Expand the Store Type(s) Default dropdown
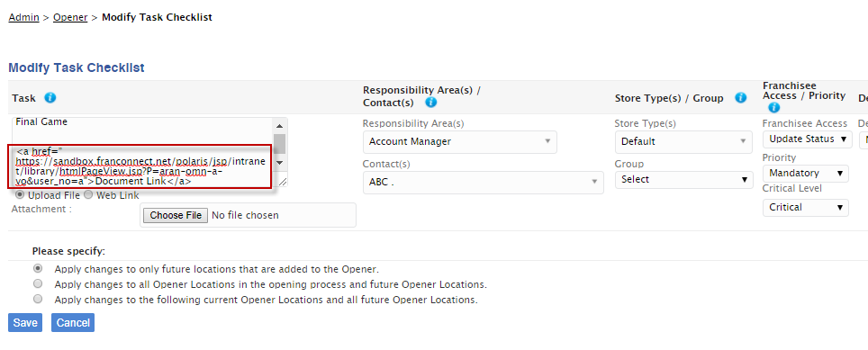Screen dimensions: 868x350 pyautogui.click(x=683, y=141)
